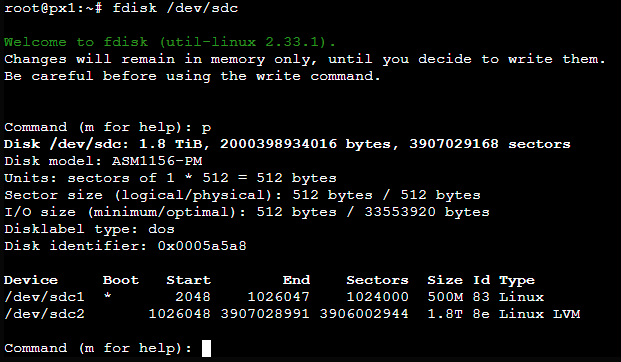Viewport: 621px width, 362px height.
Task: Click the 'End' column header
Action: [296, 280]
